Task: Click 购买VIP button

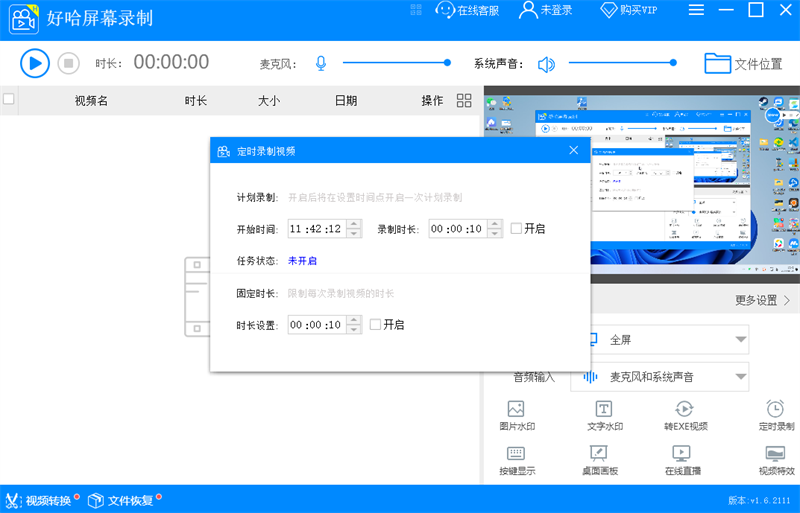Action: (628, 11)
